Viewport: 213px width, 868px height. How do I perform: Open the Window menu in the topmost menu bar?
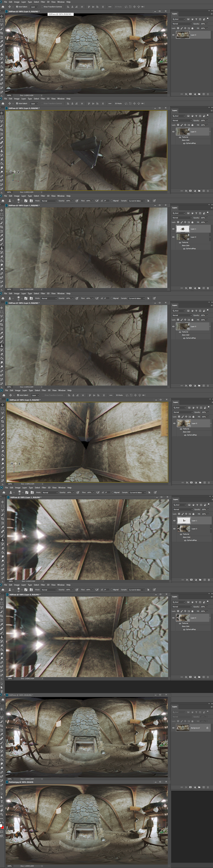tap(61, 2)
